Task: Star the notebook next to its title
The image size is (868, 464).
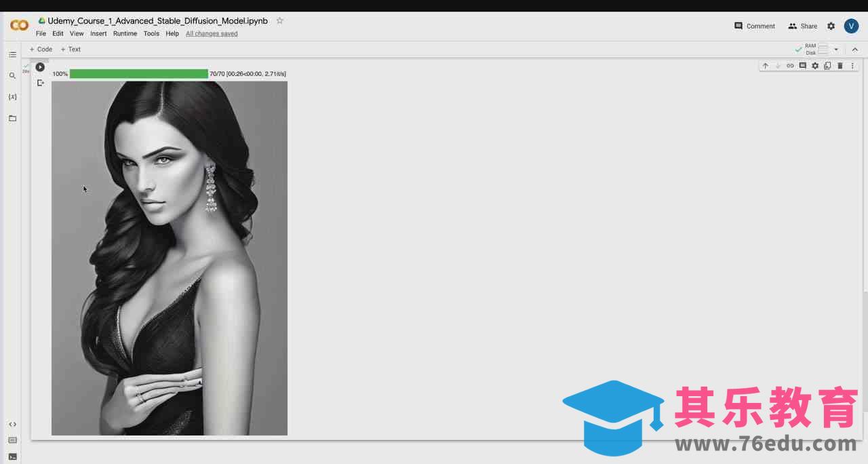Action: coord(279,21)
